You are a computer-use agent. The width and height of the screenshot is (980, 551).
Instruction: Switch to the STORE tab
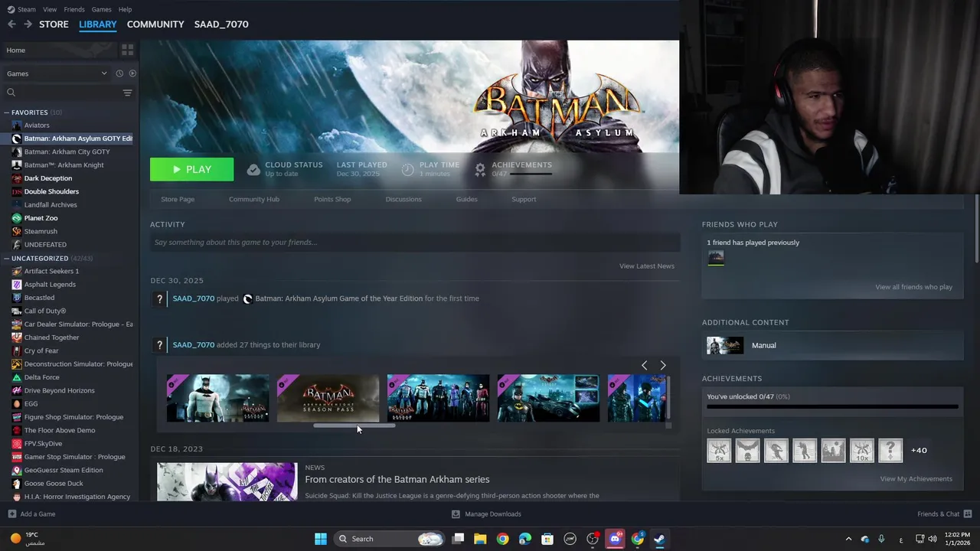[54, 24]
